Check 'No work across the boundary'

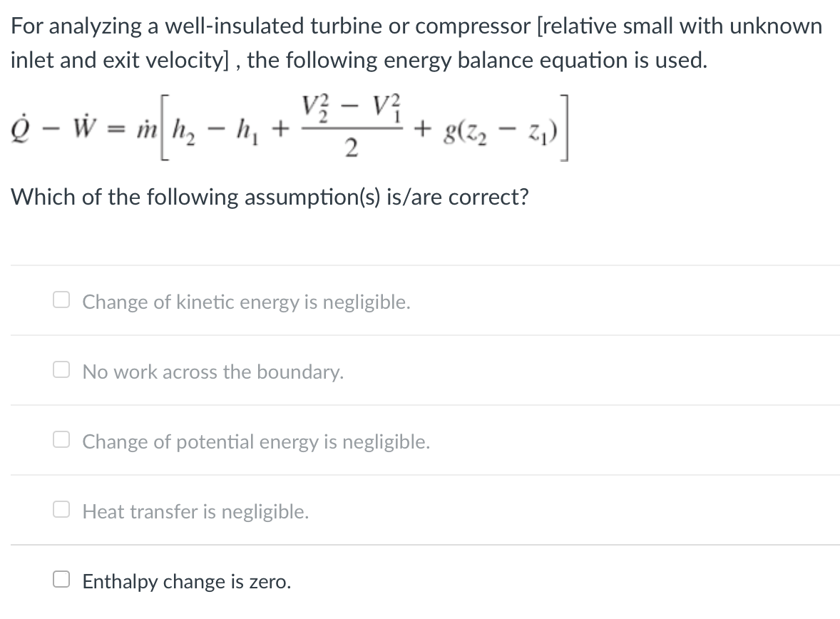(61, 369)
